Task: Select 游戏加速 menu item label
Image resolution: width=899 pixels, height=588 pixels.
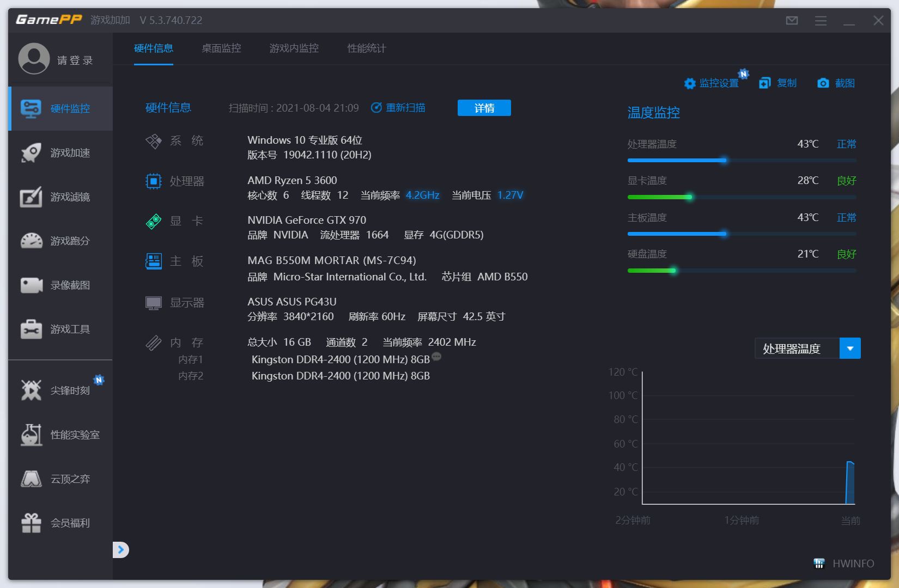Action: coord(70,153)
